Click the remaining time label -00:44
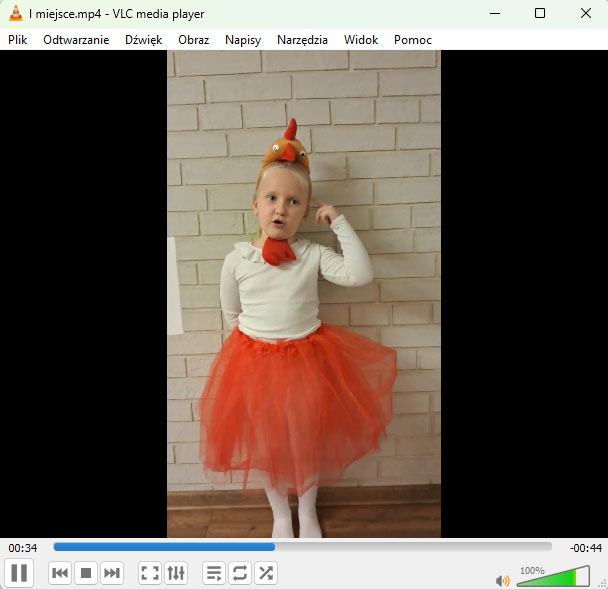This screenshot has width=608, height=589. [585, 548]
